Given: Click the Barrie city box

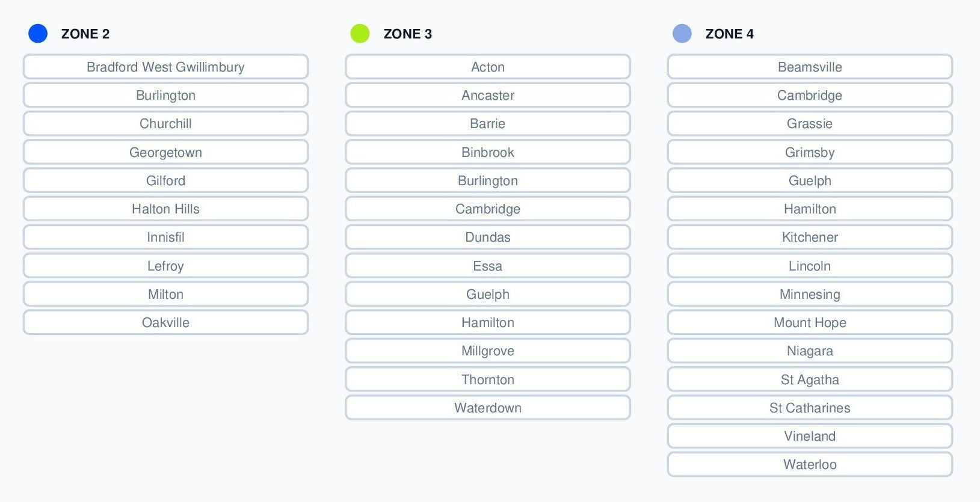Looking at the screenshot, I should (487, 124).
